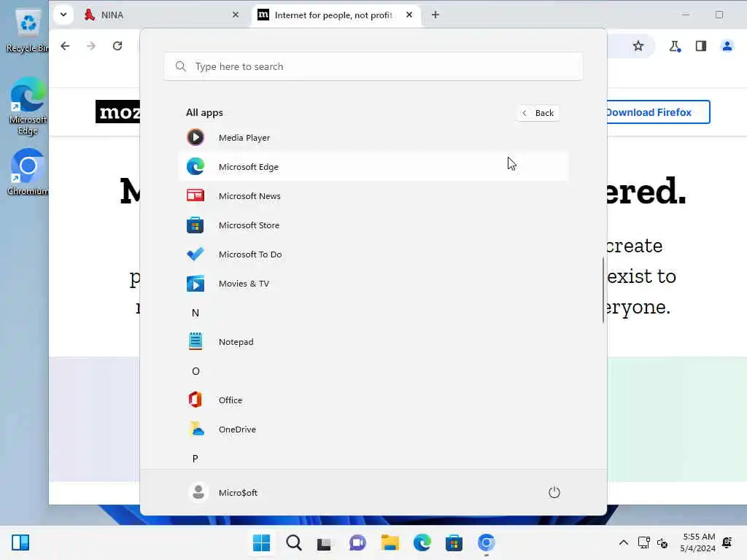Image resolution: width=747 pixels, height=560 pixels.
Task: Click the muted volume tray icon
Action: click(x=662, y=542)
